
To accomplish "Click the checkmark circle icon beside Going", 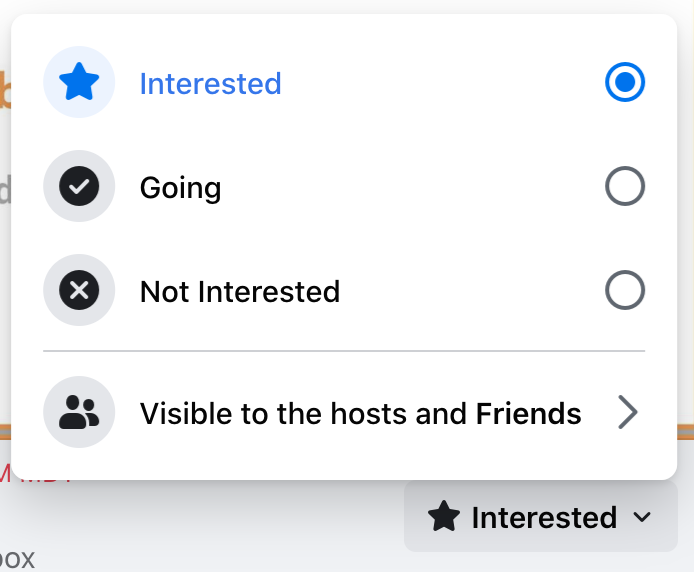I will tap(79, 187).
